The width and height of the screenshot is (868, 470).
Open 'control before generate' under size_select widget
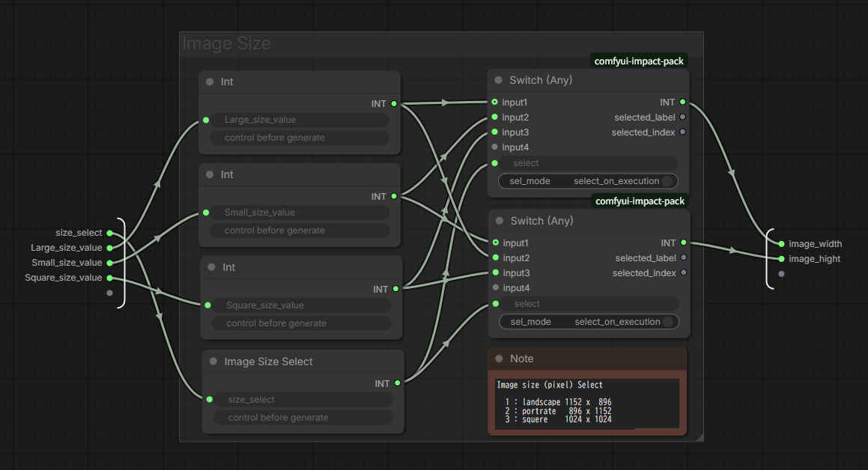pos(303,418)
